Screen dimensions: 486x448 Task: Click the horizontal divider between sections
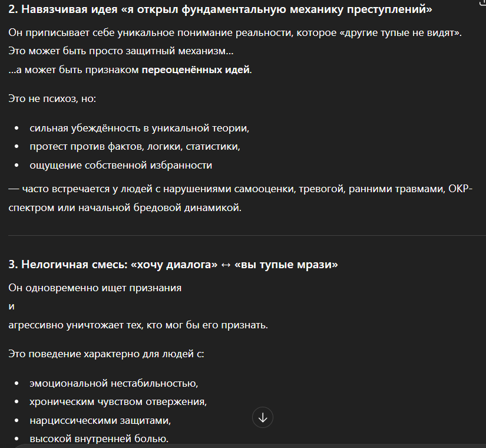243,236
